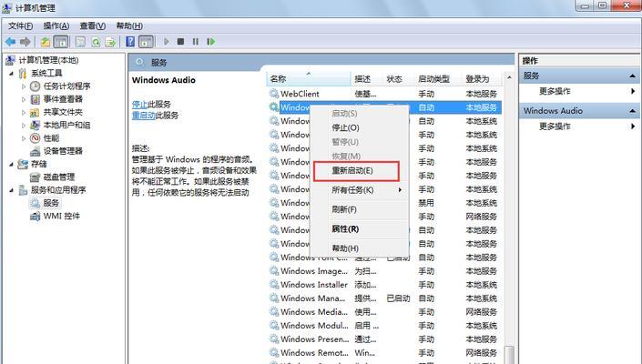Click the clock icon of 任务计划程序
This screenshot has width=642, height=364.
tap(36, 86)
